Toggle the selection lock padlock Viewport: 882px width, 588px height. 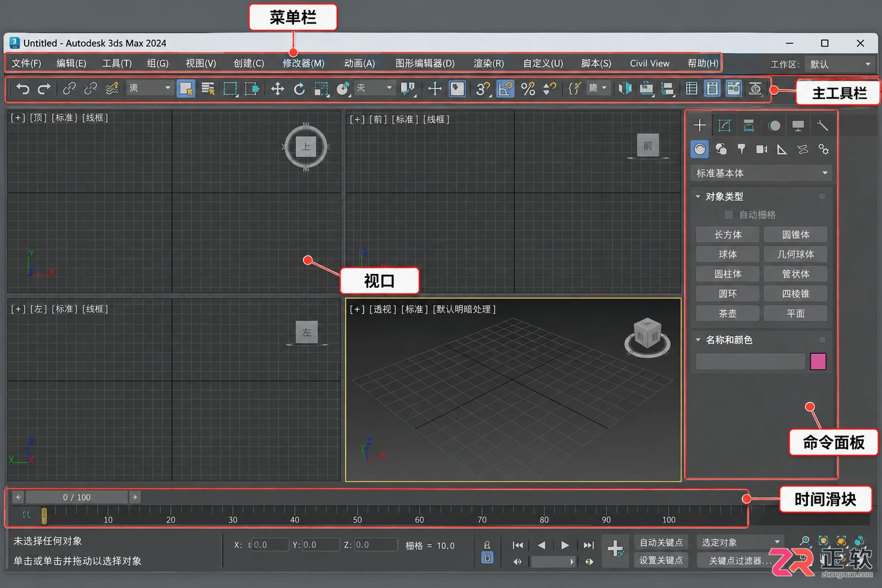tap(487, 557)
